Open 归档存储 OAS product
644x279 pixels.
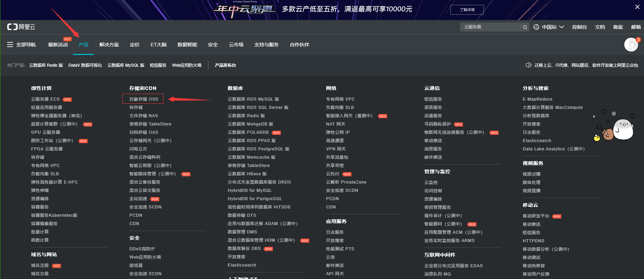144,132
